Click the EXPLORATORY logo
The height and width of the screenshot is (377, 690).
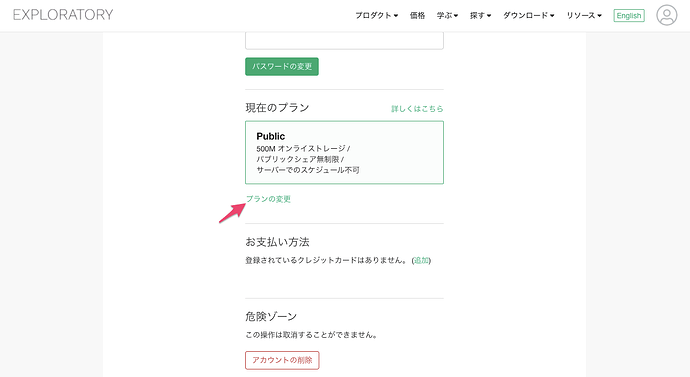tap(63, 15)
